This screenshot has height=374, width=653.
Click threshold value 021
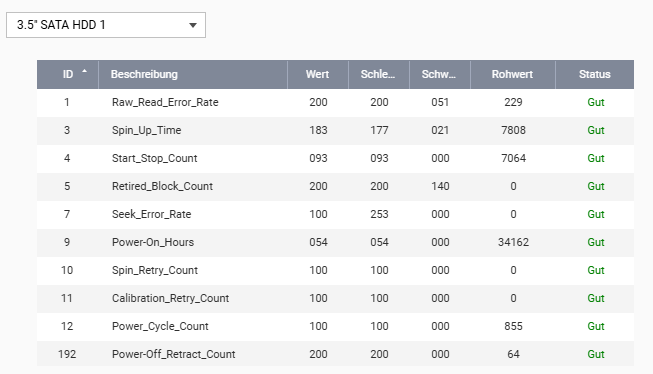(440, 130)
